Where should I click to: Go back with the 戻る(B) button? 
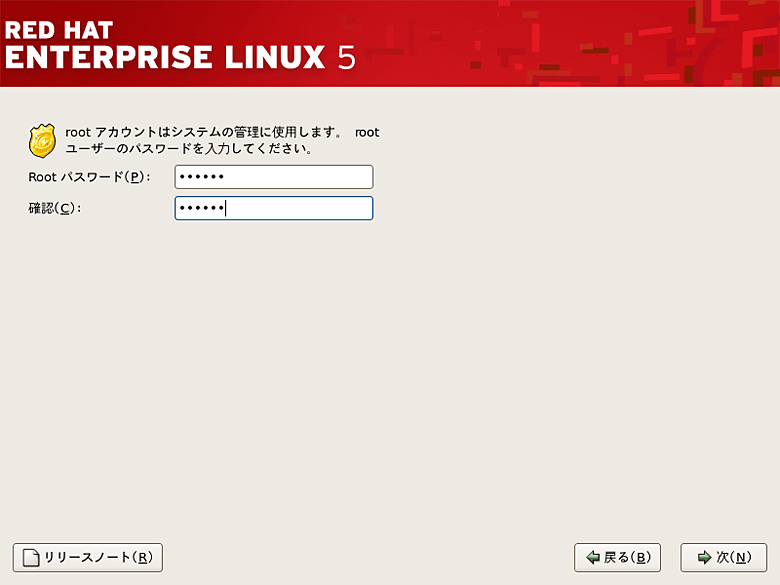coord(617,558)
